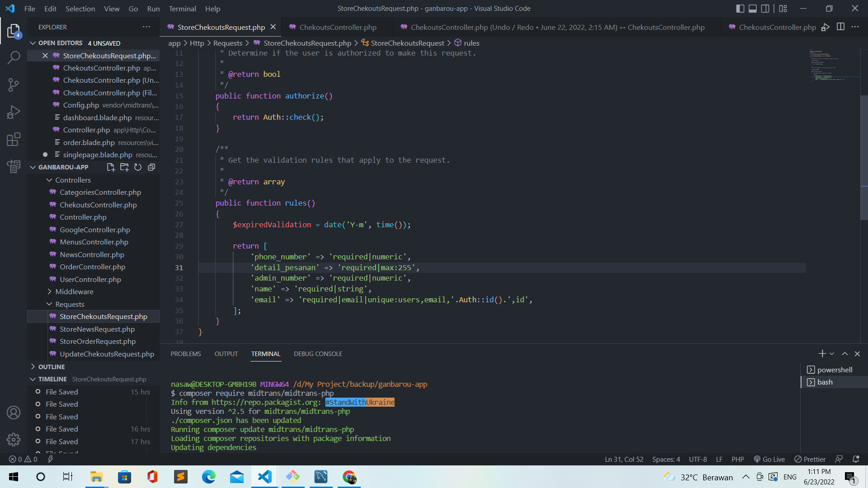Collapse all folders in Explorer icon

tap(151, 167)
